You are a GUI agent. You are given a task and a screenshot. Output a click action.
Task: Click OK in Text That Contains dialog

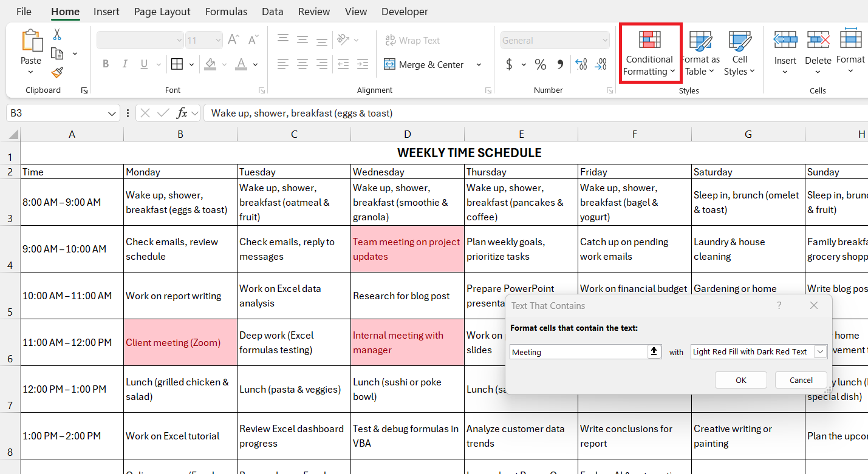[741, 380]
